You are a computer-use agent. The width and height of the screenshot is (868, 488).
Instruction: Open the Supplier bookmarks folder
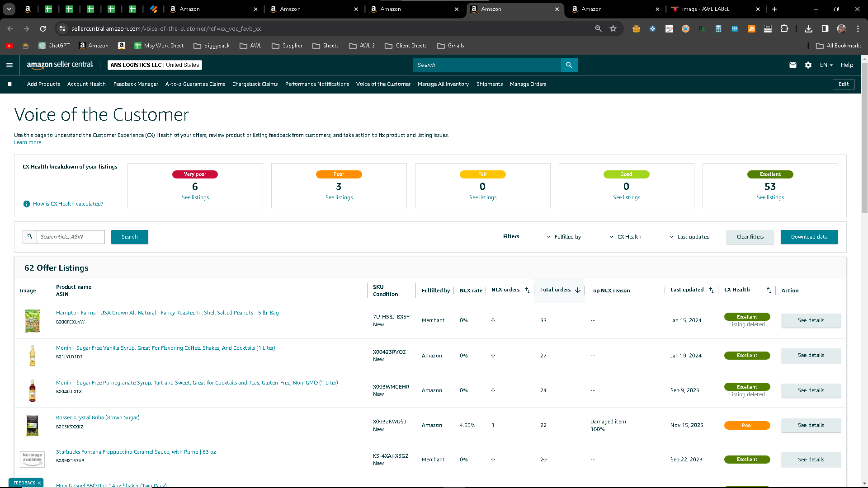pyautogui.click(x=287, y=46)
